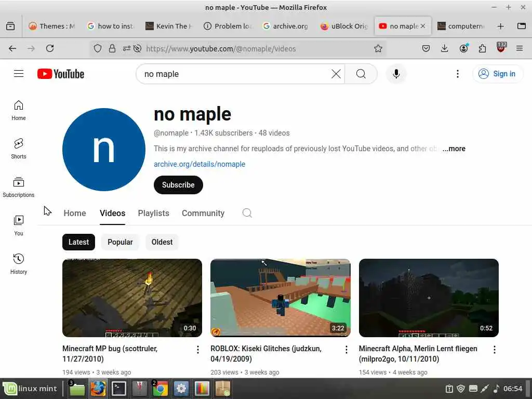The height and width of the screenshot is (399, 532).
Task: Save page to Pocket
Action: [426, 48]
